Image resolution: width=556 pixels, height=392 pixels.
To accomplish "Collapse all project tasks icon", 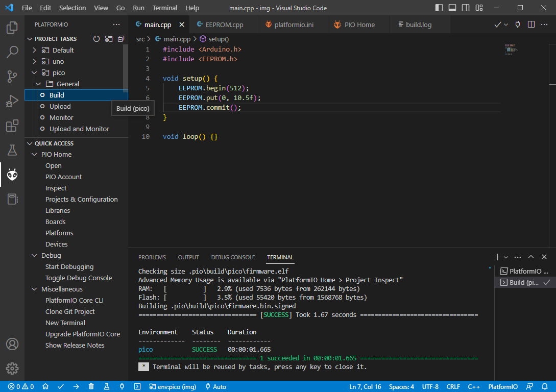I will pyautogui.click(x=121, y=39).
